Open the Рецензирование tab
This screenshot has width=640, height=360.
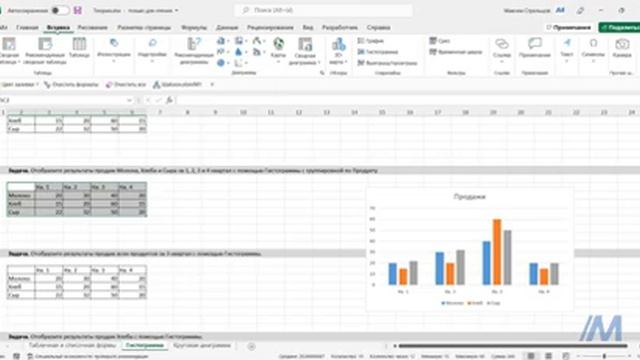[x=270, y=27]
